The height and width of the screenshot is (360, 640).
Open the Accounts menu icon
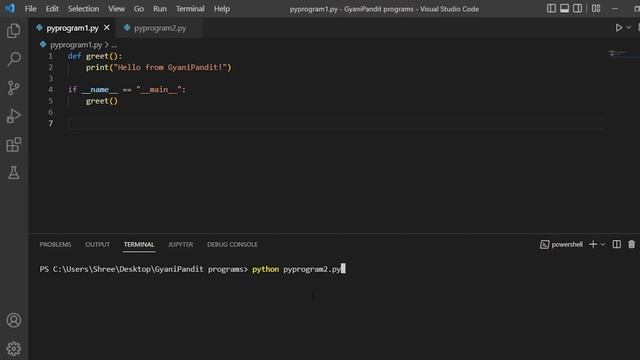click(x=13, y=320)
